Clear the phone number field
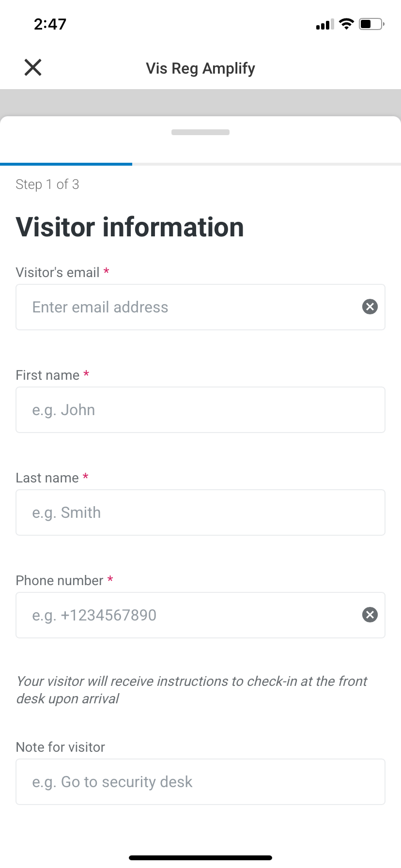The image size is (401, 868). (x=370, y=615)
